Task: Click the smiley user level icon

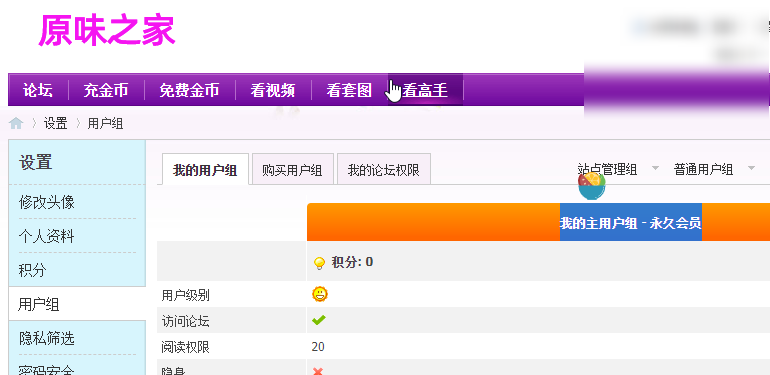Action: tap(320, 294)
